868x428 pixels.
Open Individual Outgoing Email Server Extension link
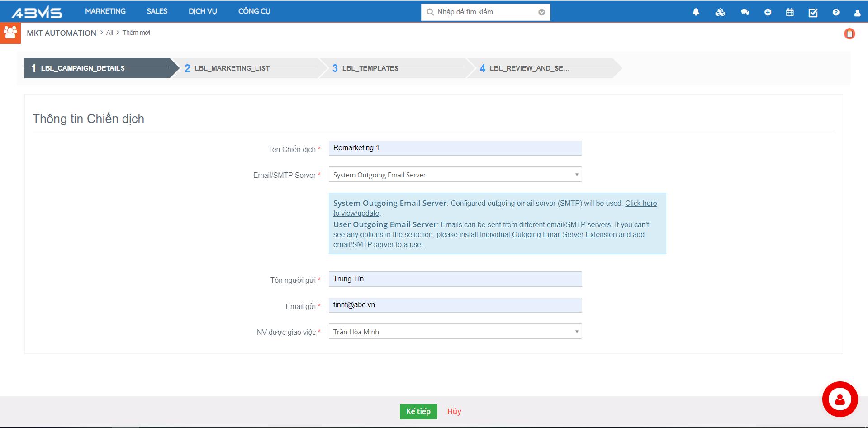coord(548,234)
